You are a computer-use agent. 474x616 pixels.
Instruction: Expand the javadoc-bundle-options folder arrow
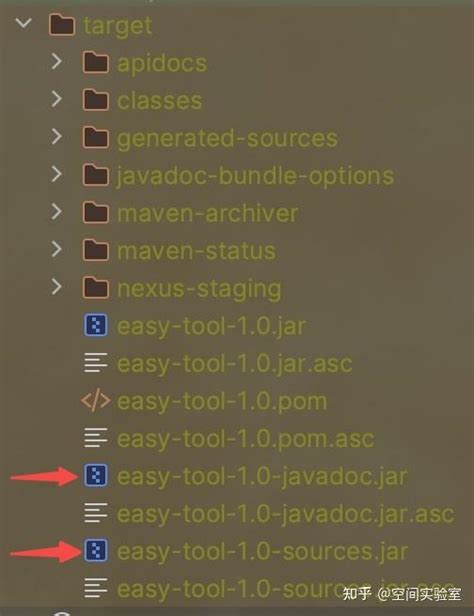[x=57, y=174]
